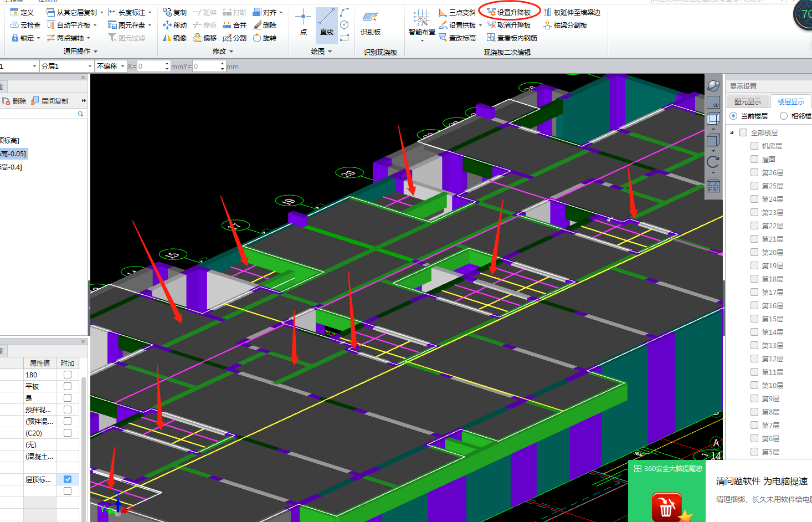Select the 移动 move tool
This screenshot has height=522, width=812.
tap(174, 25)
